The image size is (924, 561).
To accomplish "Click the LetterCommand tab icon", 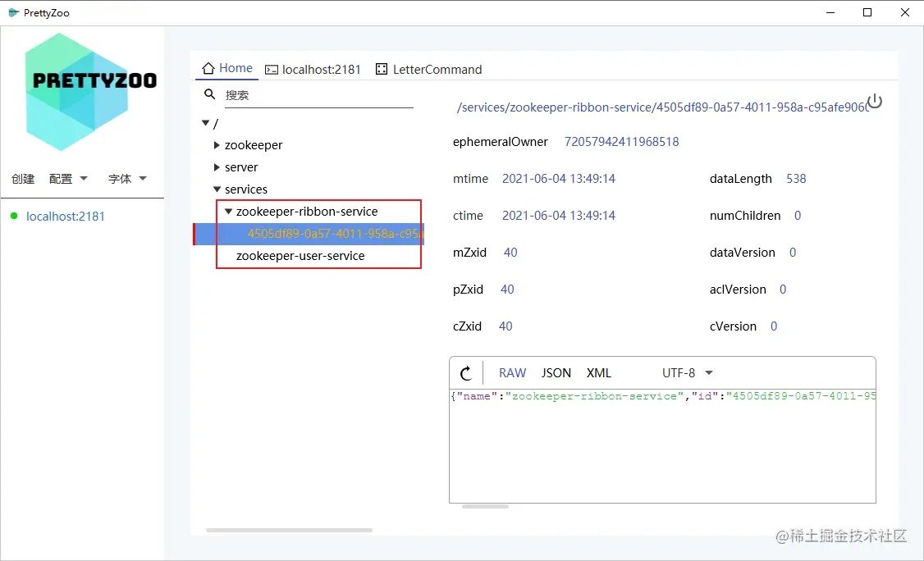I will click(382, 70).
